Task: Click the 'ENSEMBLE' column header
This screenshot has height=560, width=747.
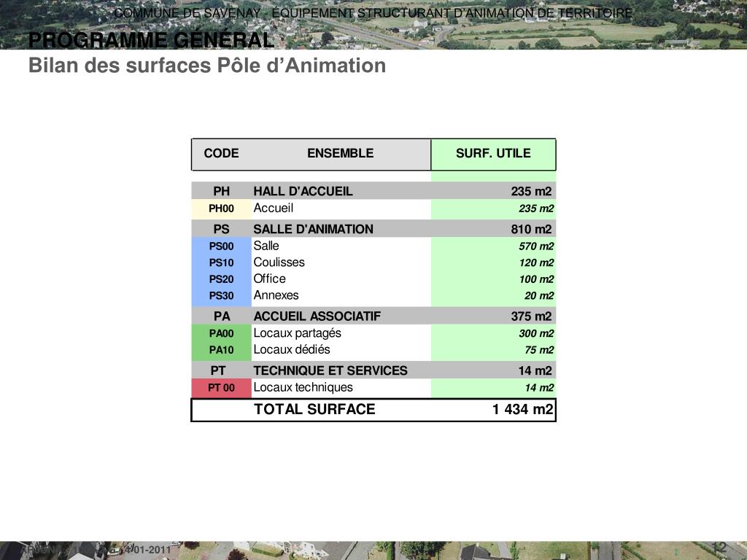Action: point(340,153)
